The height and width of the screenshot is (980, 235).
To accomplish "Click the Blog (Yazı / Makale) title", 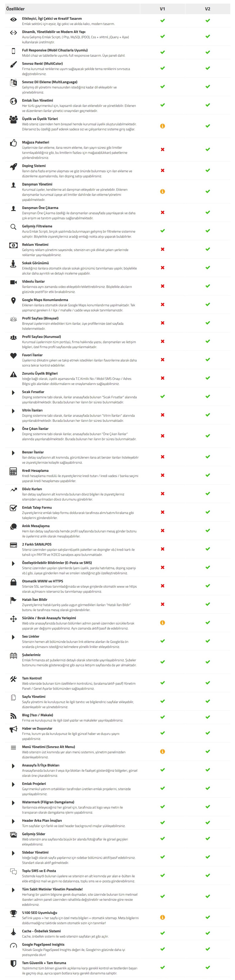I will (37, 715).
